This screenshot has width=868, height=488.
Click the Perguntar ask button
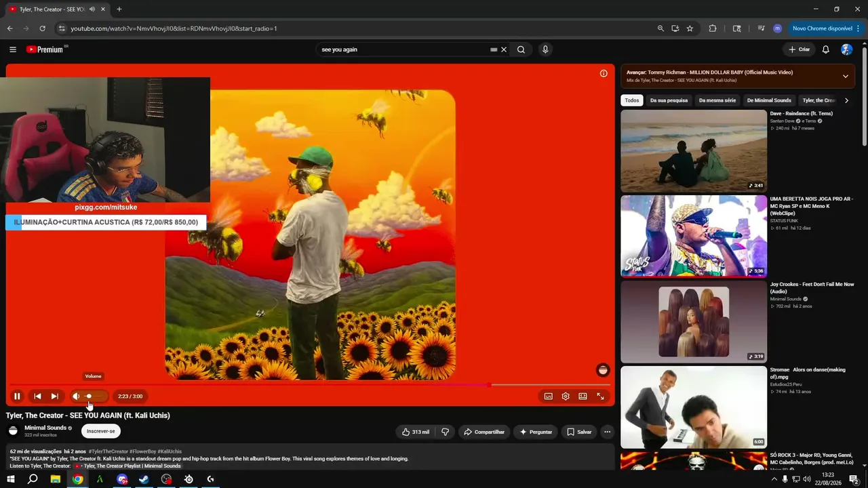[536, 432]
